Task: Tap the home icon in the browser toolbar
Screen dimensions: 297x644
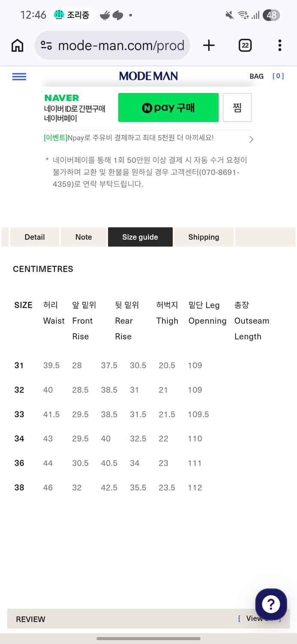Action: point(17,45)
